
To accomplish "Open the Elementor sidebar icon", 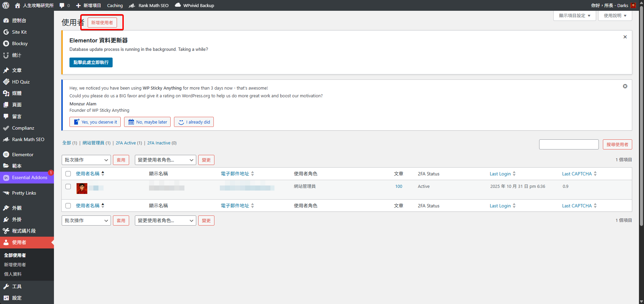I will tap(6, 155).
